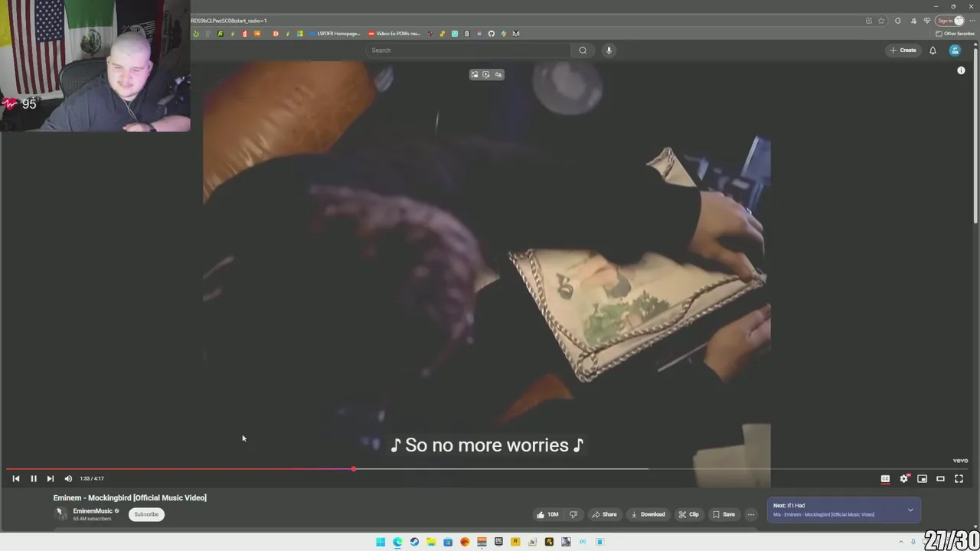Click the first overlay icon above the video

(475, 74)
